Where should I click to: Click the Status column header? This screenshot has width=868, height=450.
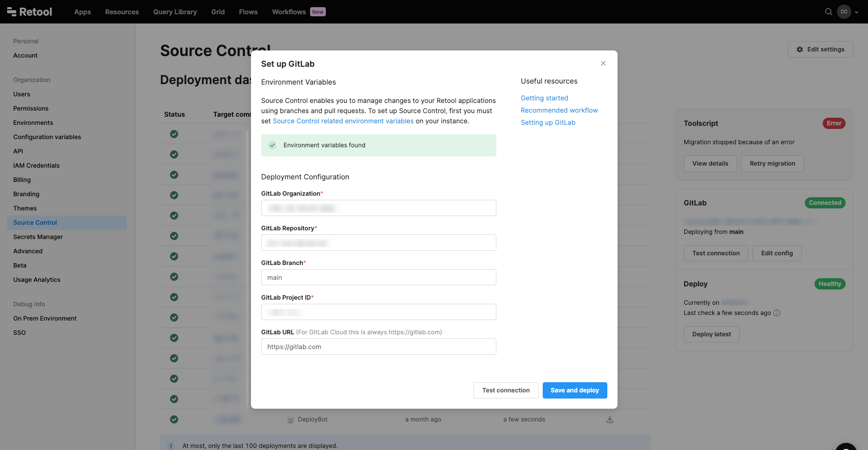tap(175, 115)
